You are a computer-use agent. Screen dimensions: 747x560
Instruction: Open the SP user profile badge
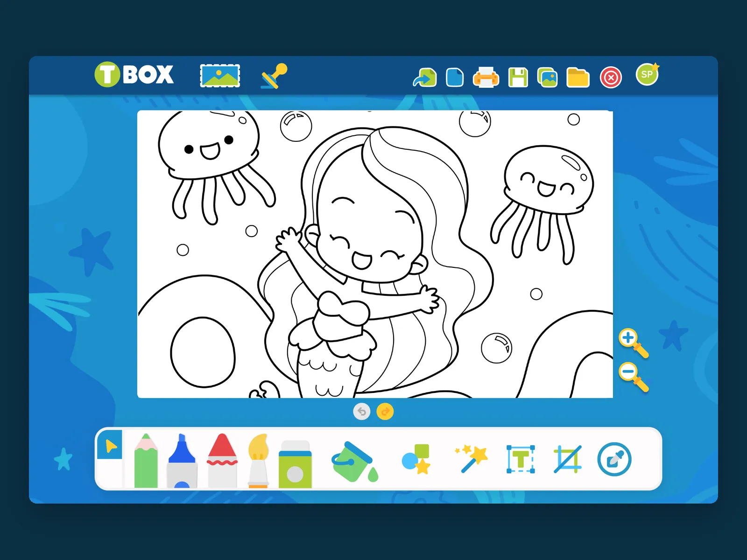point(648,74)
